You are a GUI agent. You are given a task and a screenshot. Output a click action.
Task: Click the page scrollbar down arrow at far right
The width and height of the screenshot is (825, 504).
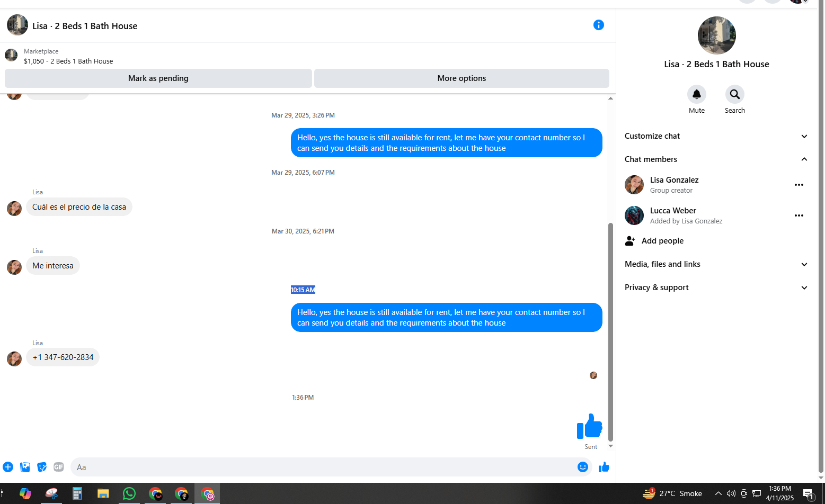821,478
